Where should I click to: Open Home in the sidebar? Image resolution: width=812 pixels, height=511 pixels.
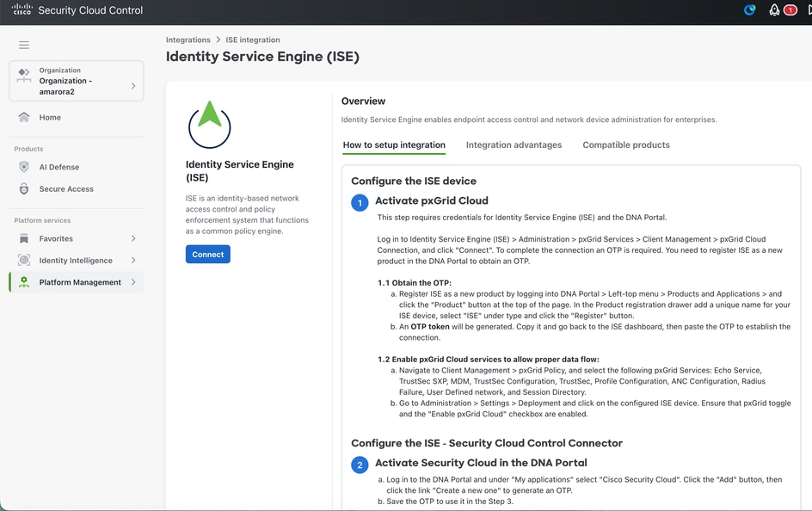pos(50,118)
